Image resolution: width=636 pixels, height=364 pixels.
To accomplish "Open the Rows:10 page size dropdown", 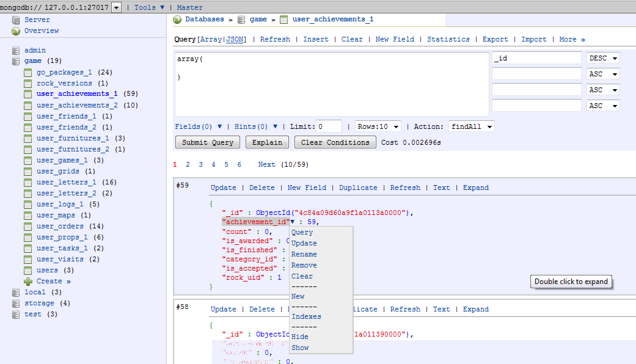I will point(378,126).
